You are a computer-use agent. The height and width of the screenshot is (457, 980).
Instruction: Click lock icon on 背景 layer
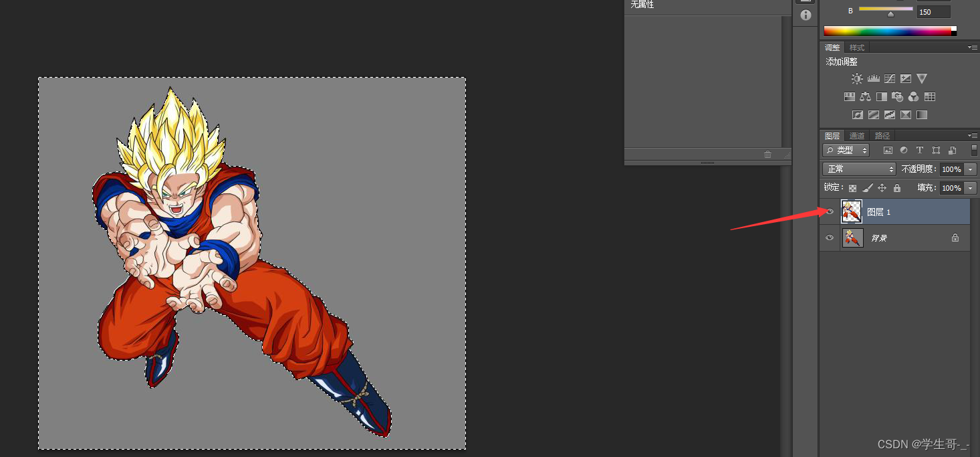(x=955, y=238)
